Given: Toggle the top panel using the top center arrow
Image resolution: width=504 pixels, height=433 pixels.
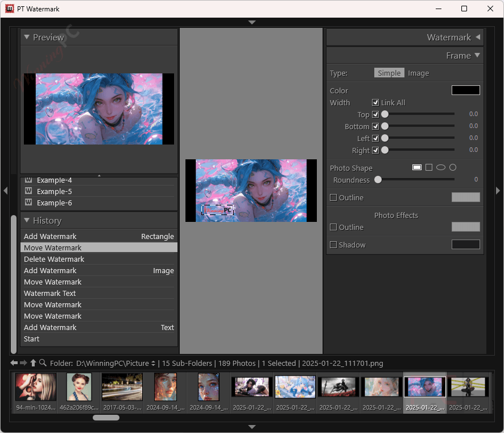Looking at the screenshot, I should coord(252,23).
